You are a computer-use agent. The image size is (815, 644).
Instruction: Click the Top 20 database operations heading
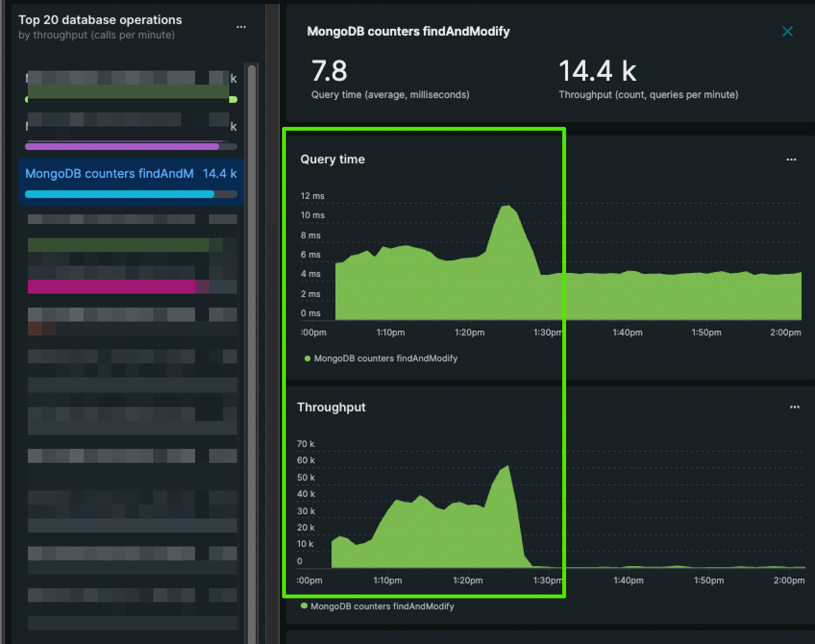100,20
